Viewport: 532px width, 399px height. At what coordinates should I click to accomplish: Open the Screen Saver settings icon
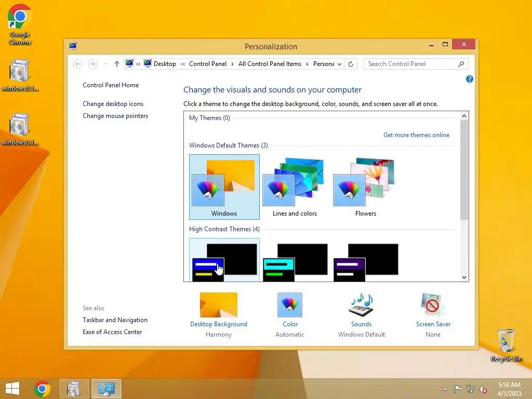click(433, 304)
